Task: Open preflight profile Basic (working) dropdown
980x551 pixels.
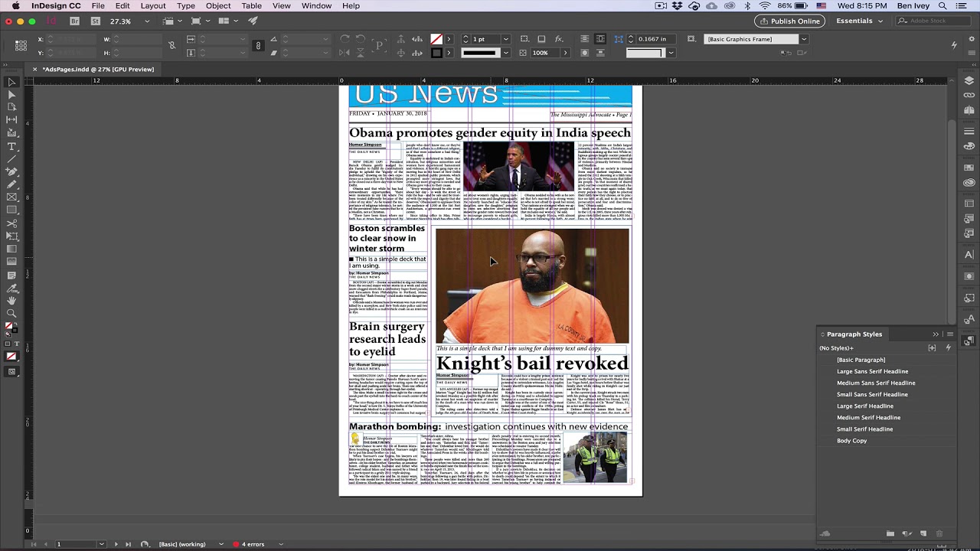Action: pos(220,544)
